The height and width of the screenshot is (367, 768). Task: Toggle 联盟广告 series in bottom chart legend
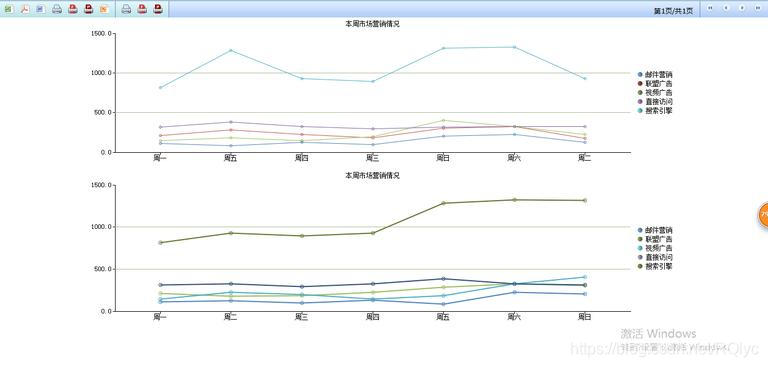coord(655,239)
